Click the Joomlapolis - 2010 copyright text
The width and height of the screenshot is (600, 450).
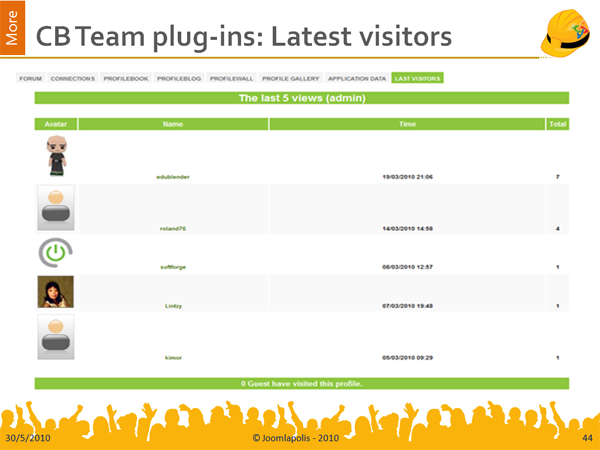point(295,438)
